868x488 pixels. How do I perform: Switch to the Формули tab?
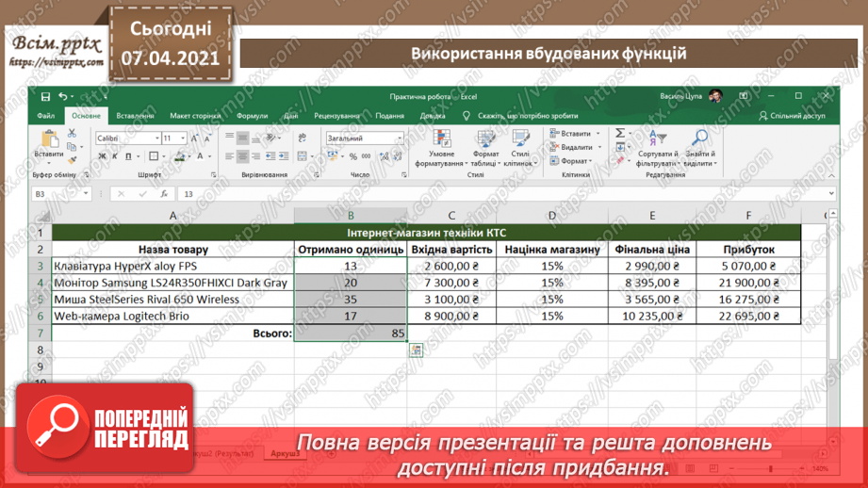pyautogui.click(x=253, y=116)
